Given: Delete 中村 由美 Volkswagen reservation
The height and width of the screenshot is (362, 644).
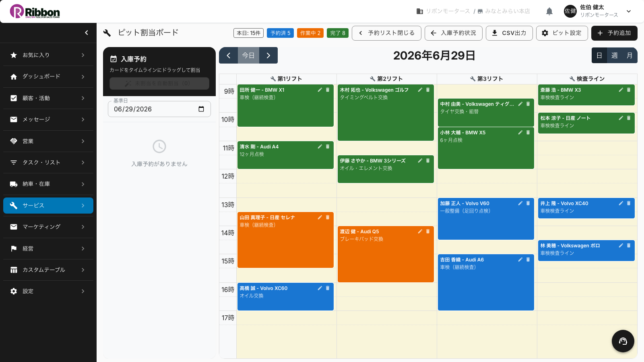Looking at the screenshot, I should 528,104.
